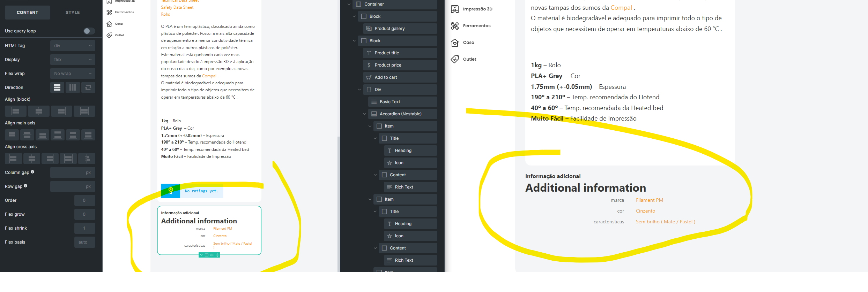Toggle the Use query loop switch
The width and height of the screenshot is (868, 292).
click(x=89, y=31)
